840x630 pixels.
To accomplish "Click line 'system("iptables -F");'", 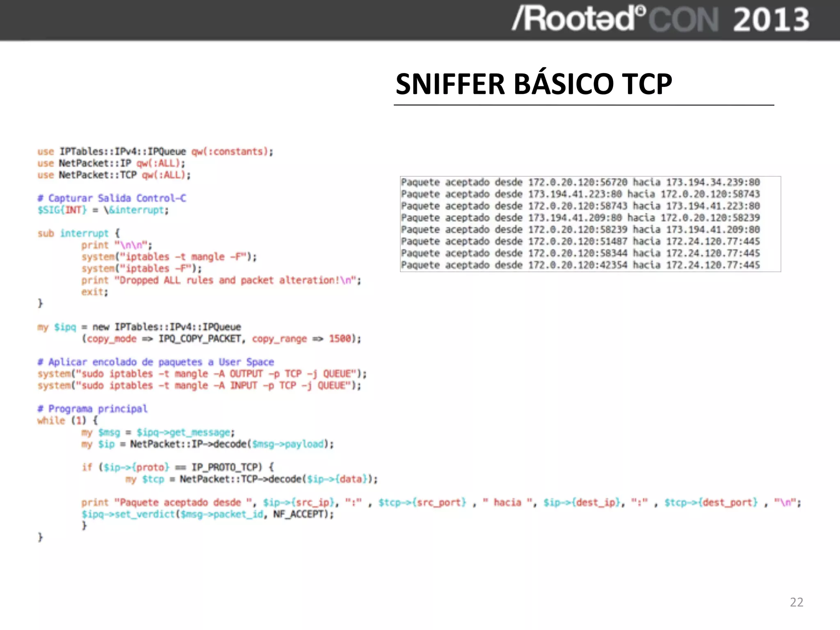I will pos(142,269).
